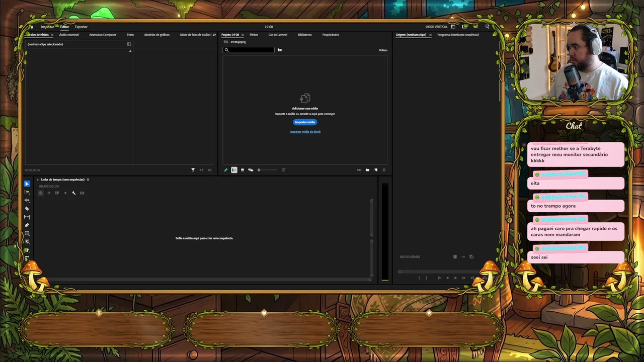The height and width of the screenshot is (362, 644).
Task: Open Project 19 08 panel menu
Action: tap(243, 35)
